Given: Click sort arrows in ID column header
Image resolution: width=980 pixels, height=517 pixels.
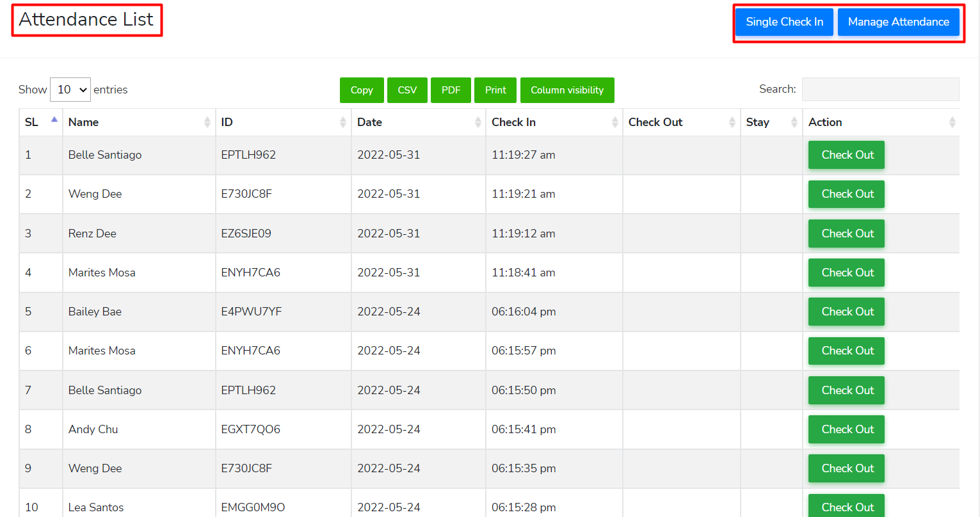Looking at the screenshot, I should (343, 122).
